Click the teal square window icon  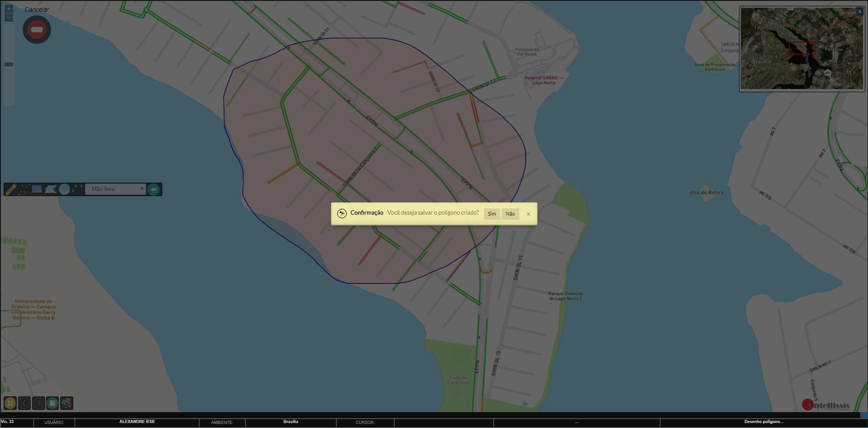point(52,403)
